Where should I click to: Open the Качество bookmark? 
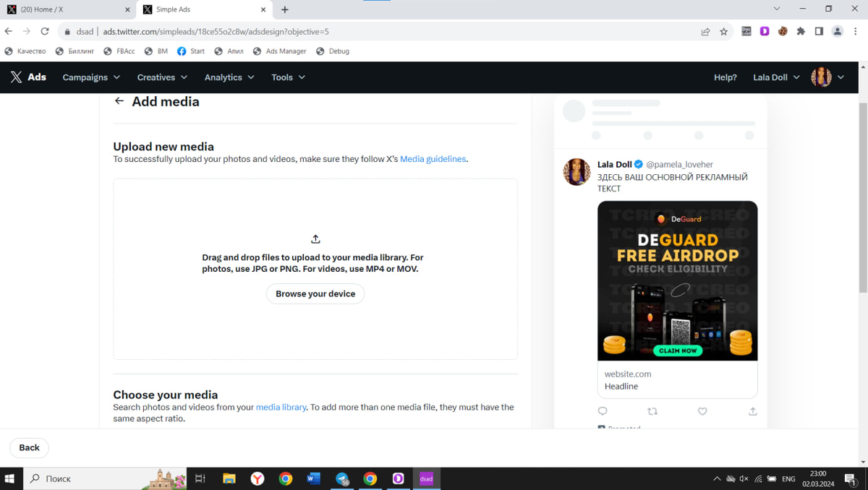click(x=25, y=51)
